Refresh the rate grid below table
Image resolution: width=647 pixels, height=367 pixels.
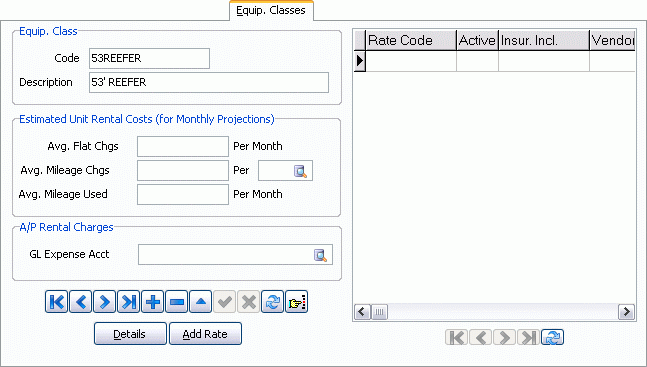click(x=553, y=337)
